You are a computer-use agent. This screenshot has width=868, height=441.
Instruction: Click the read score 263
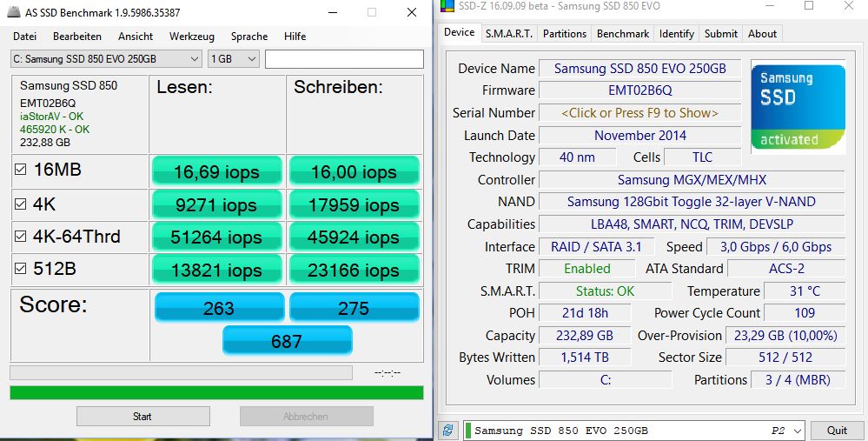point(219,307)
